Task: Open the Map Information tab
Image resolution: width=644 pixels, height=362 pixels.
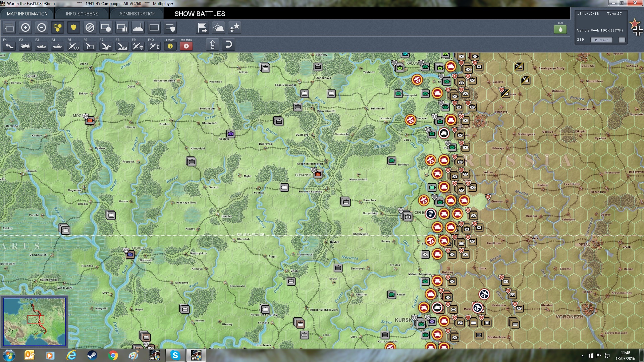Action: pos(27,14)
